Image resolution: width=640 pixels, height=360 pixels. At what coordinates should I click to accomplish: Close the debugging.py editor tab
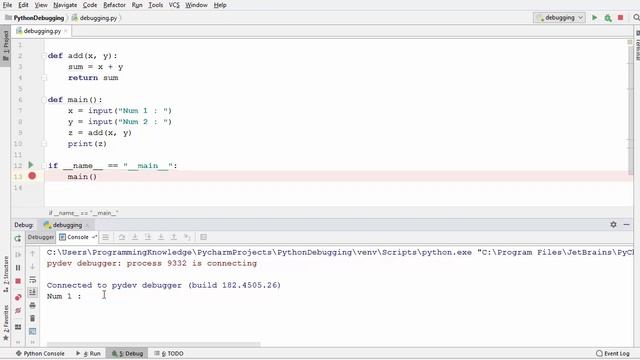coord(66,31)
